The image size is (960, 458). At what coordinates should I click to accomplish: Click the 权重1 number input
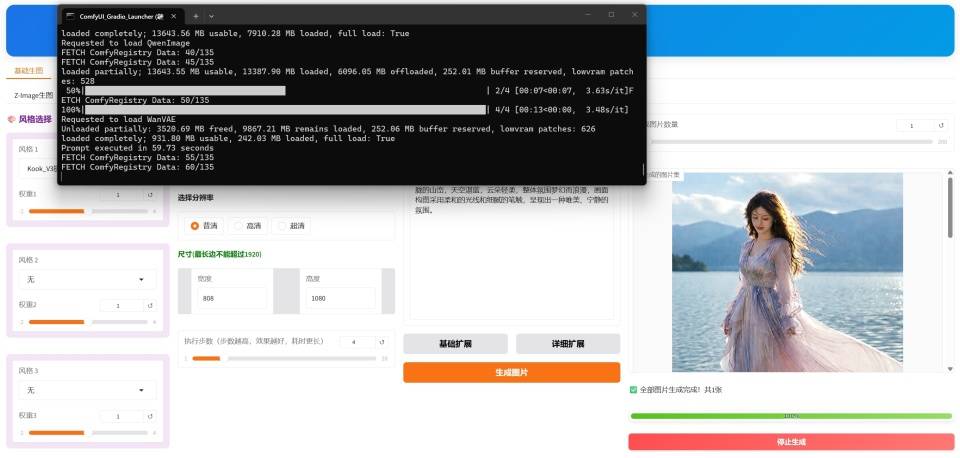(122, 195)
